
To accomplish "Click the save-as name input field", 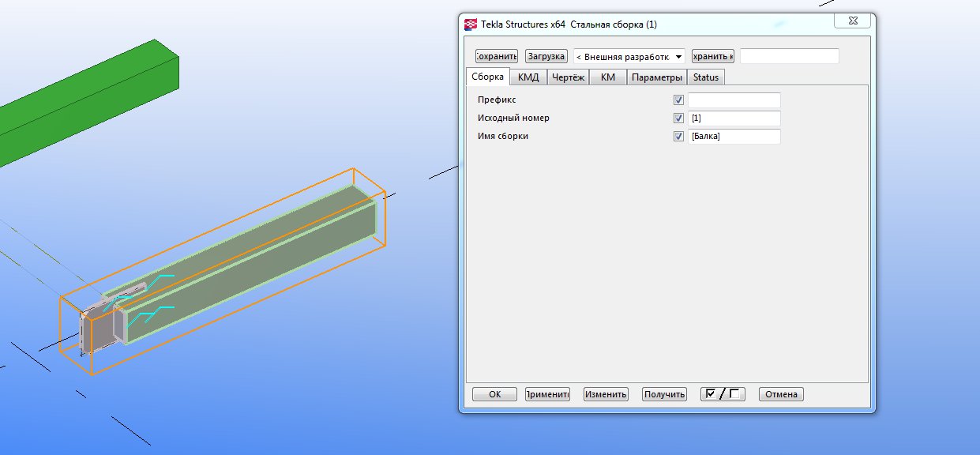I will click(790, 56).
